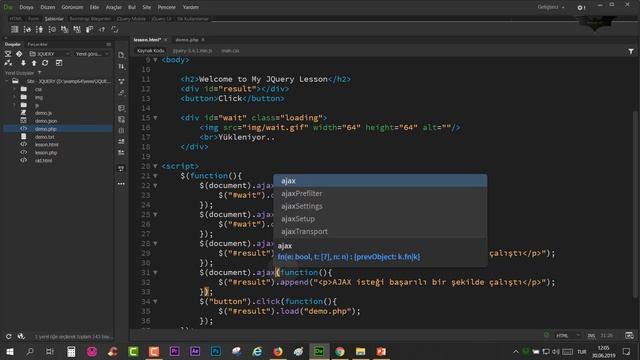640x360 pixels.
Task: Collapse the click function fold on line 34
Action: click(155, 302)
